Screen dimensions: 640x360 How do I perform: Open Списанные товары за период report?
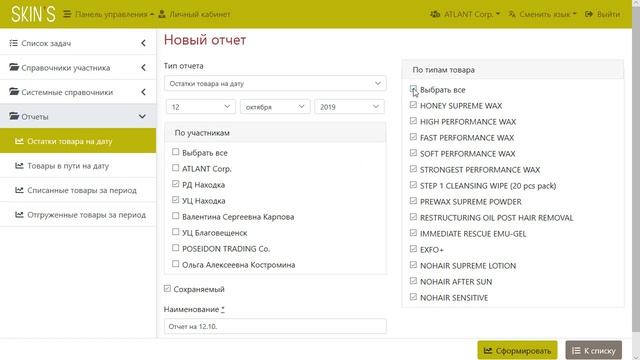coord(78,190)
